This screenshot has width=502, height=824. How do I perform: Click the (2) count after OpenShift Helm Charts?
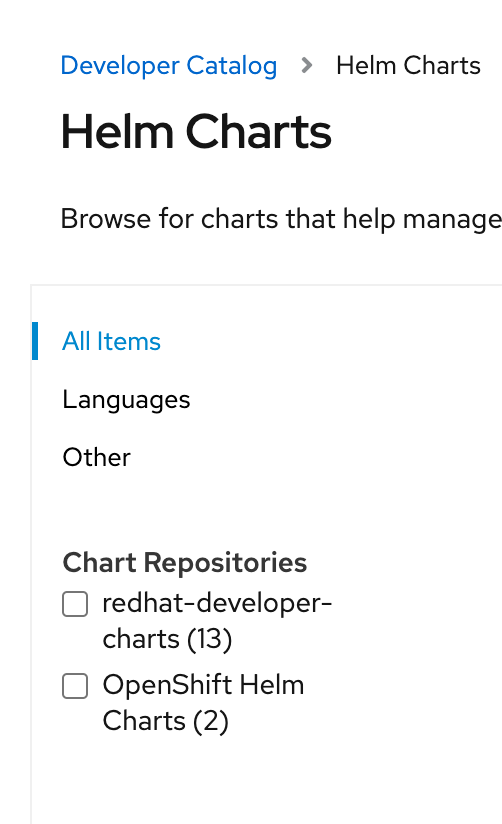tap(211, 721)
